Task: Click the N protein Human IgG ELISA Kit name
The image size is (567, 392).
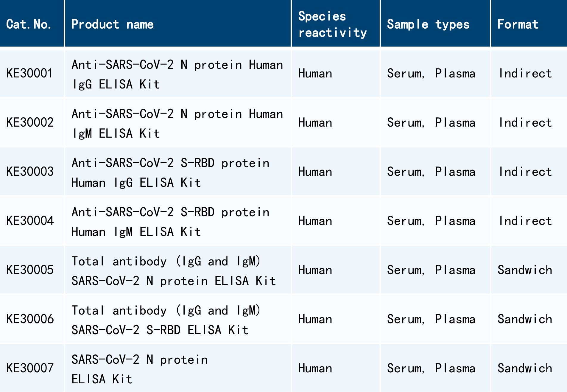Action: tap(177, 74)
